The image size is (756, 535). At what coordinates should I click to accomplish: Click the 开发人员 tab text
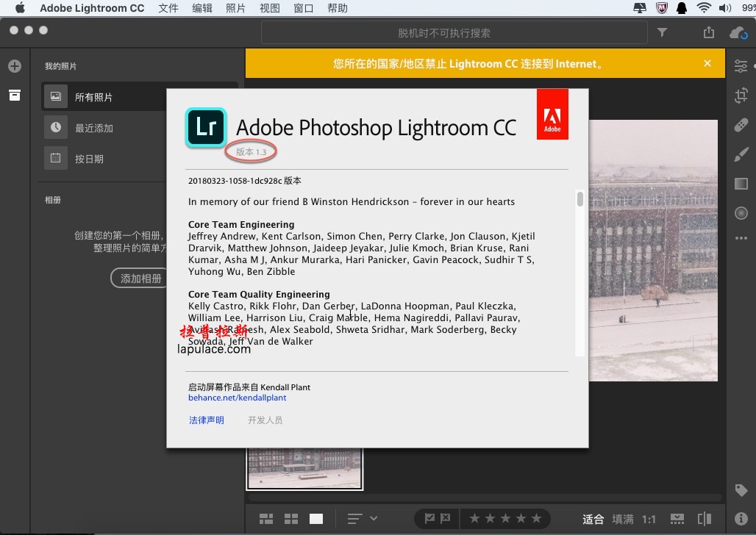[x=265, y=420]
